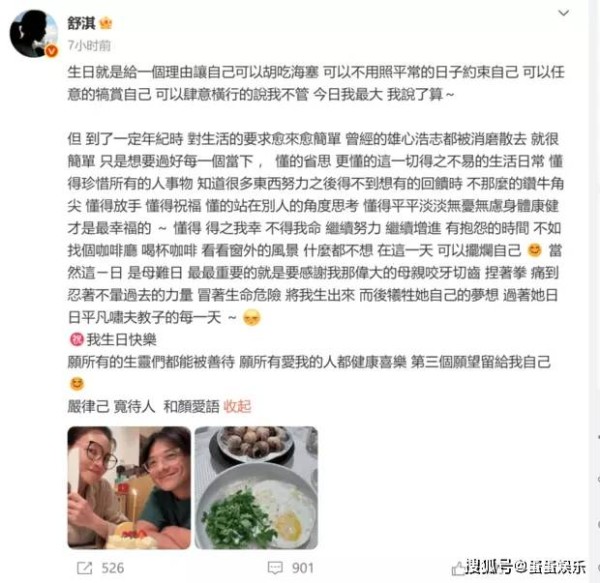The image size is (600, 583).
Task: Click the smiling emoji after 擺爛自己
Action: [535, 251]
